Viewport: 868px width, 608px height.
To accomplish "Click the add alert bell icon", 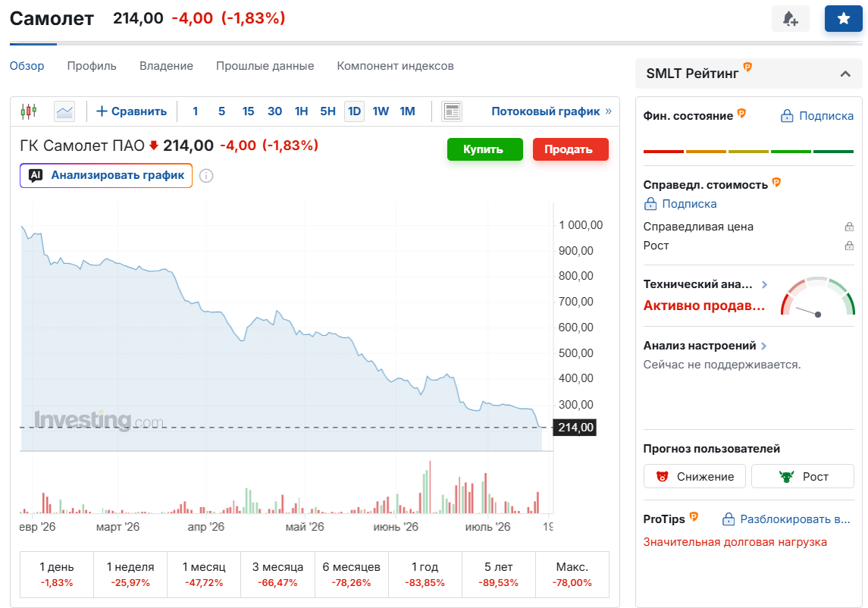I will 791,19.
